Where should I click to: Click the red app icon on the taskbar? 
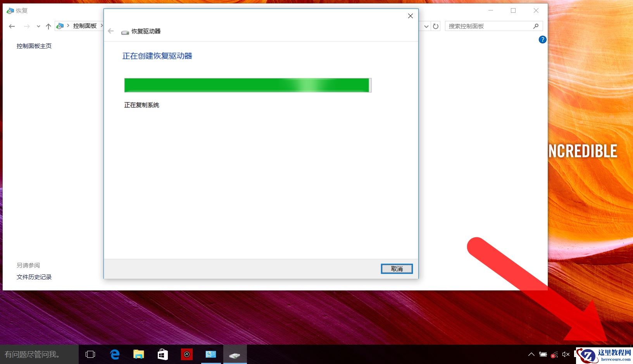(x=186, y=354)
